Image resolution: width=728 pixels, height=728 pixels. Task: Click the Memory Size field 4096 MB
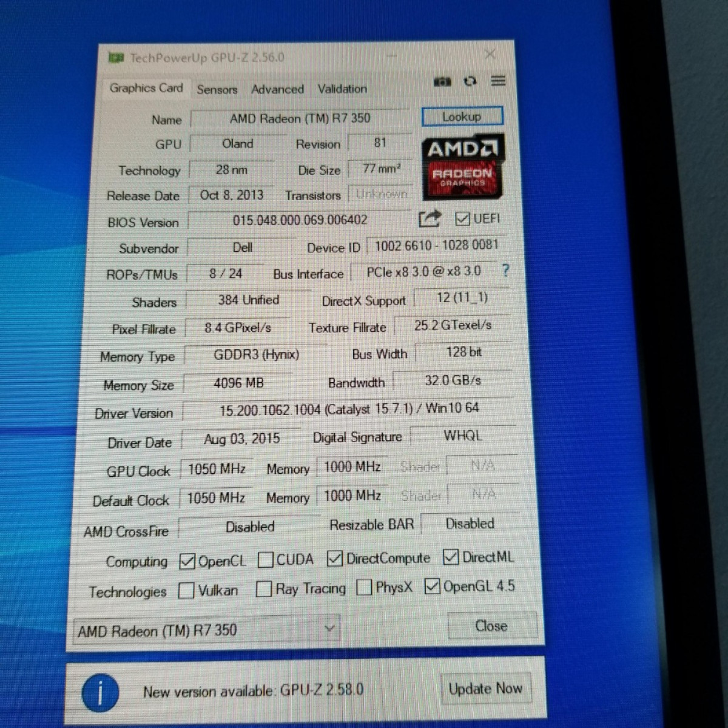coord(238,383)
